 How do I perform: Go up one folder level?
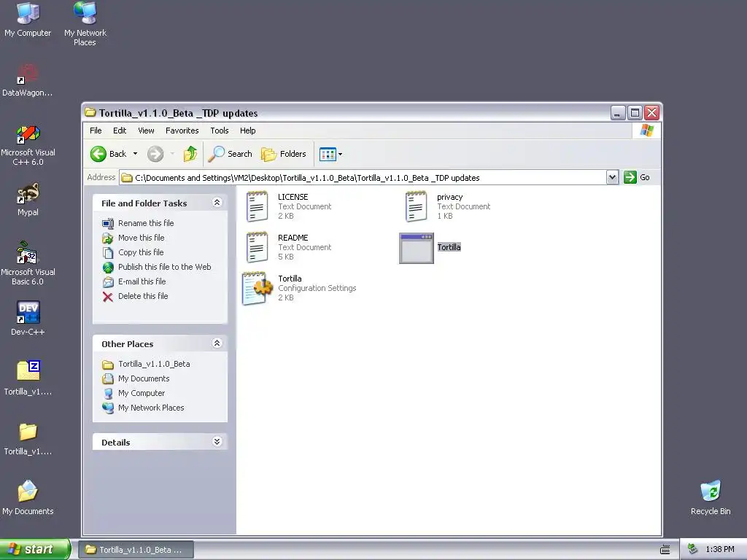pyautogui.click(x=190, y=154)
